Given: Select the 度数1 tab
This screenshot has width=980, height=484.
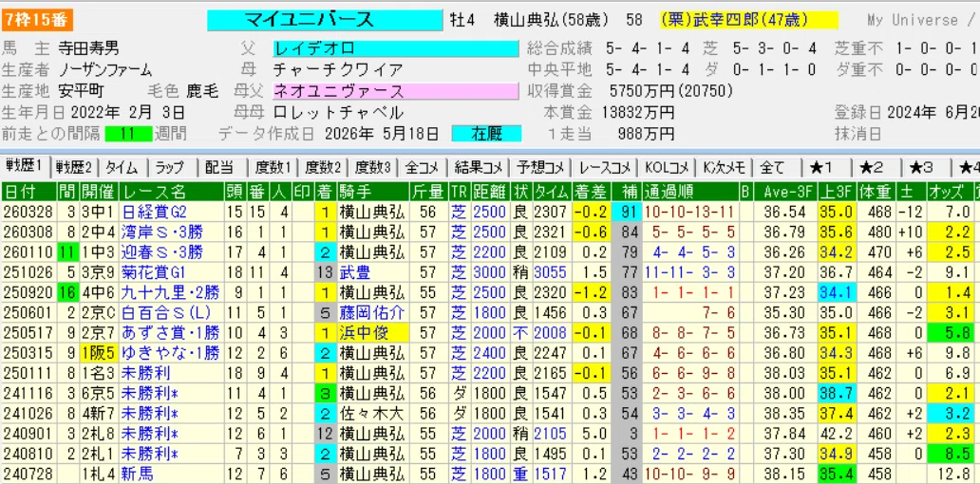Looking at the screenshot, I should [272, 167].
